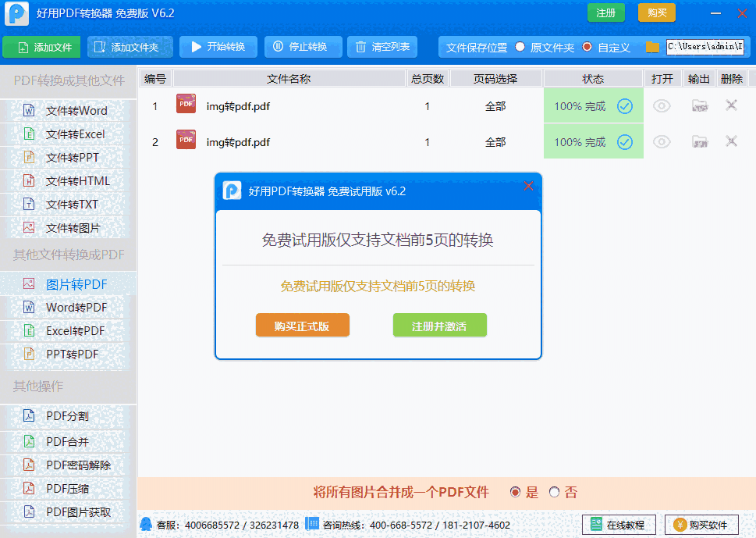Click the yellow folder browse icon
The width and height of the screenshot is (756, 538).
point(652,48)
